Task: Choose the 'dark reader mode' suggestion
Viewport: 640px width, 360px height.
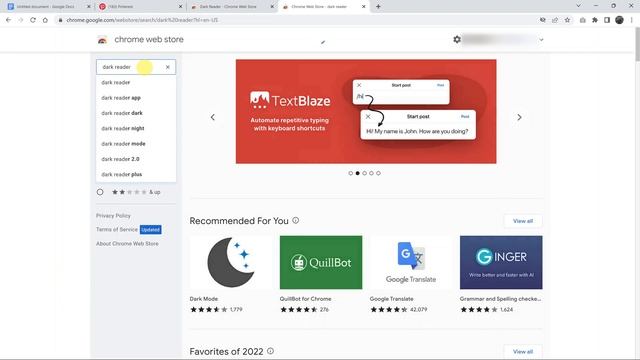Action: (x=136, y=144)
